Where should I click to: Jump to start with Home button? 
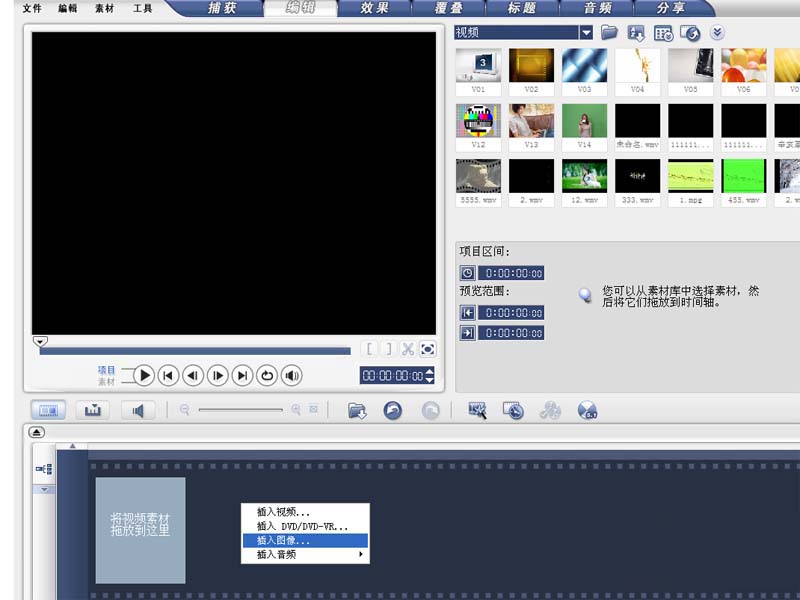(x=168, y=376)
